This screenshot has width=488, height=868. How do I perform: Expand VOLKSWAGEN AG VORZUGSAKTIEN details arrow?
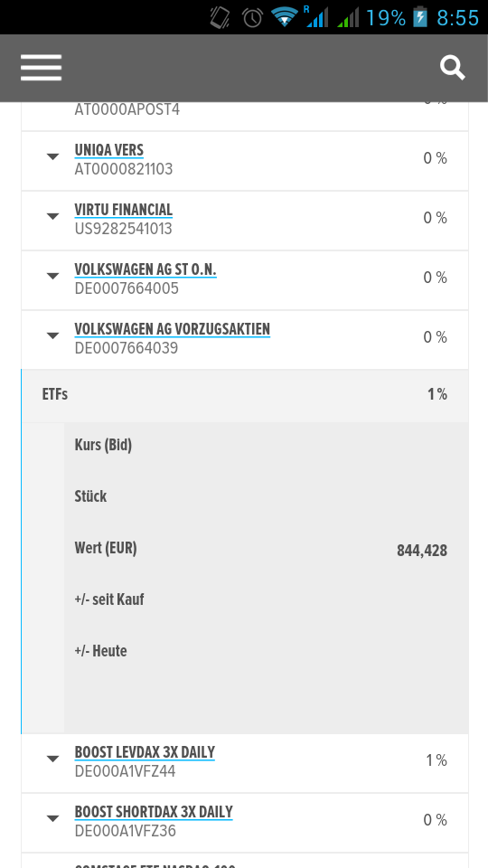pyautogui.click(x=52, y=335)
